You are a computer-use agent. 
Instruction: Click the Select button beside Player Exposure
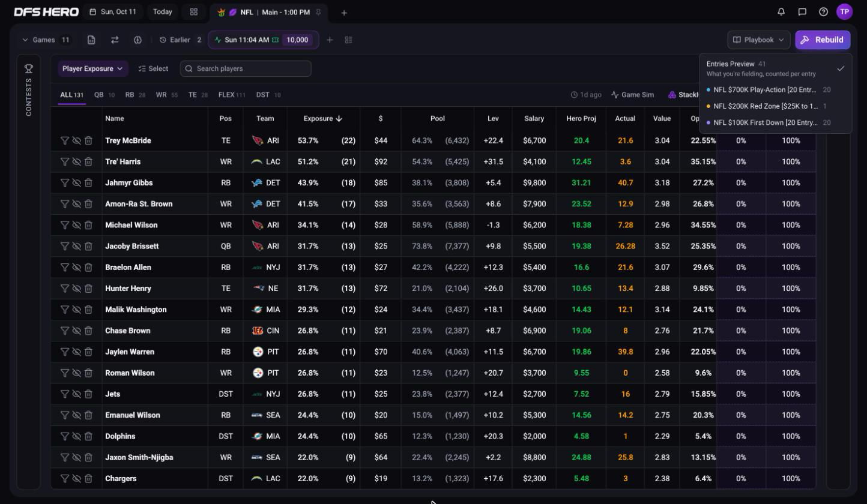(153, 68)
